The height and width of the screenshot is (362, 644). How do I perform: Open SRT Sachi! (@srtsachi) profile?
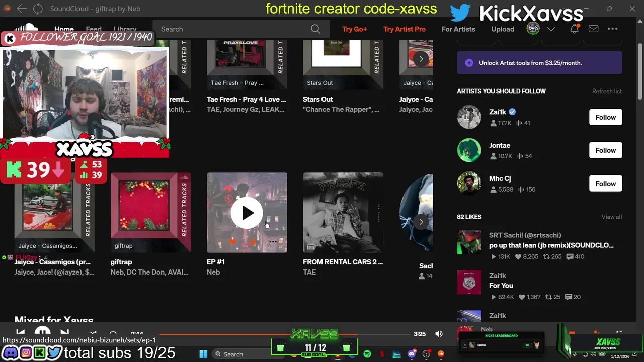pyautogui.click(x=525, y=235)
